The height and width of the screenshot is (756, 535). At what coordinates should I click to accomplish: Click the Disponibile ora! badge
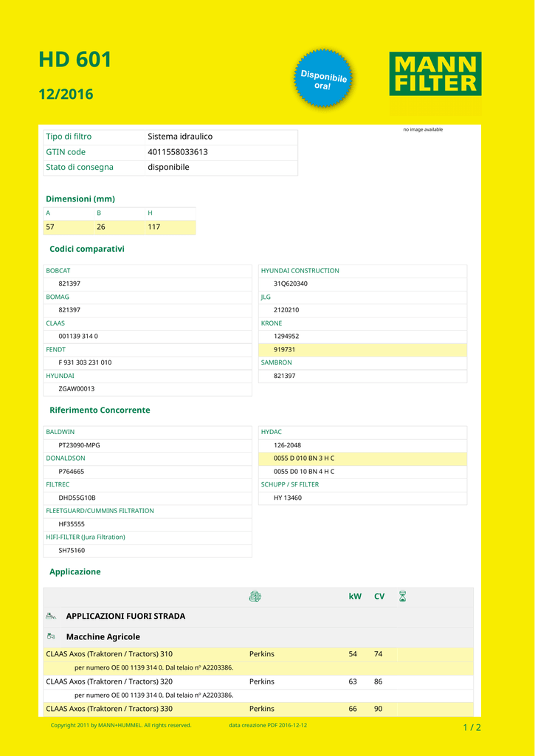323,78
